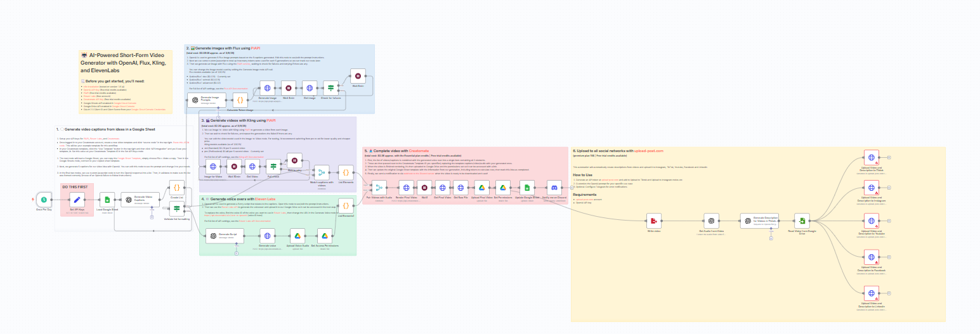Viewport: 980px width, 334px height.
Task: Select the Create List code node
Action: click(x=177, y=187)
